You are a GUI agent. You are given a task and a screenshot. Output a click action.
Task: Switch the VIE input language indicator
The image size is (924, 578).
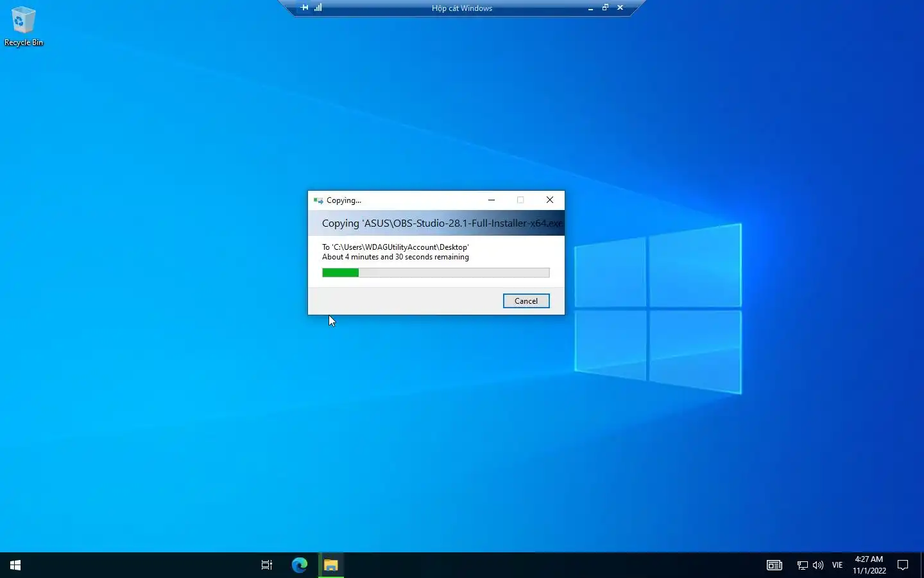837,565
